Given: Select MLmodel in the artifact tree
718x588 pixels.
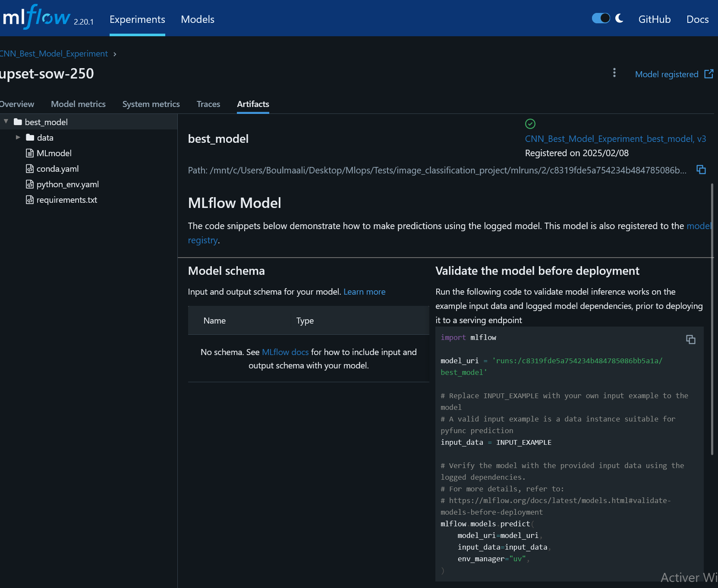Looking at the screenshot, I should (x=54, y=153).
